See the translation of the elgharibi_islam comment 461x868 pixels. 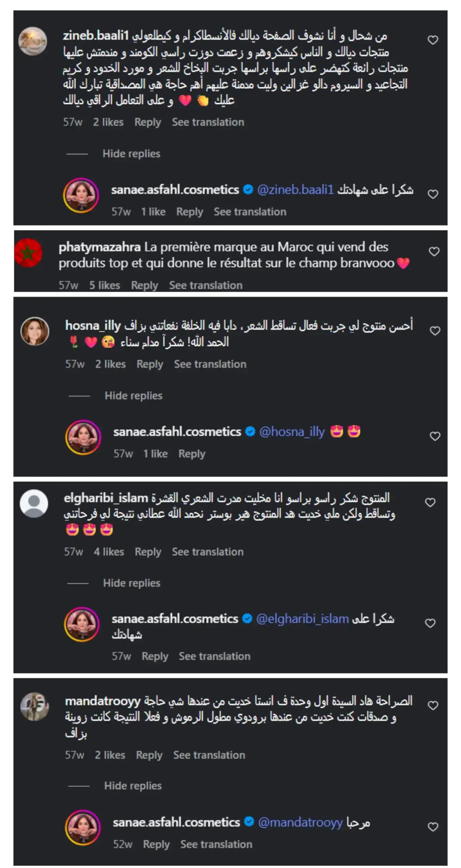point(207,552)
